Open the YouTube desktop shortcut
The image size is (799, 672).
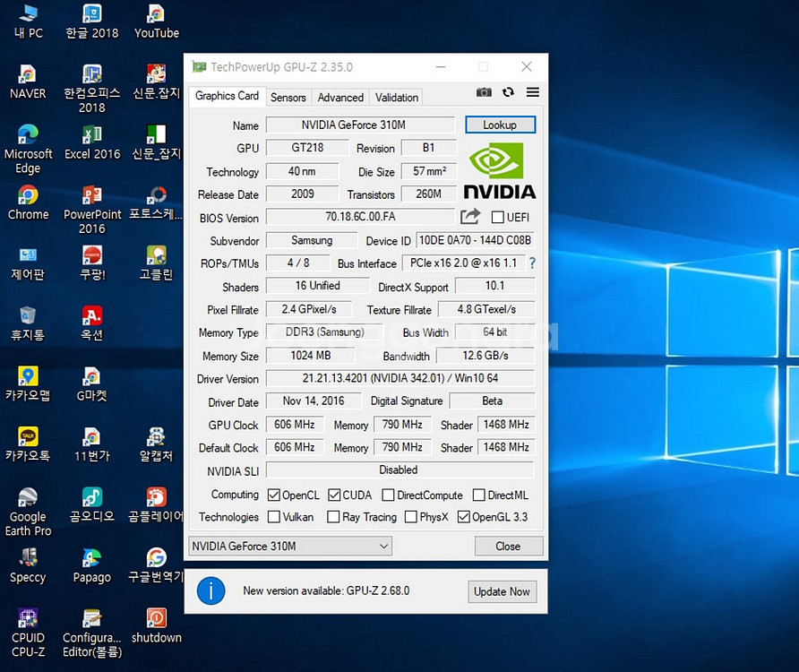tap(157, 22)
